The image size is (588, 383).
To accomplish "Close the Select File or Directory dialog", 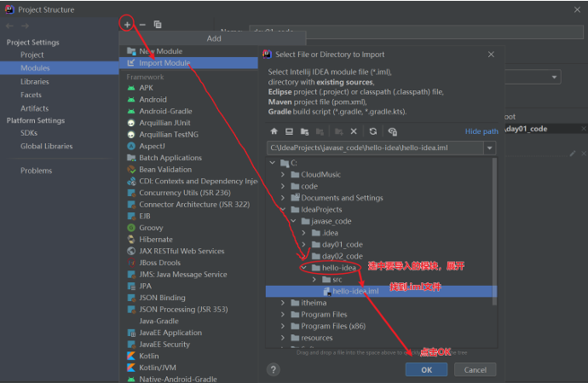I will tap(491, 55).
